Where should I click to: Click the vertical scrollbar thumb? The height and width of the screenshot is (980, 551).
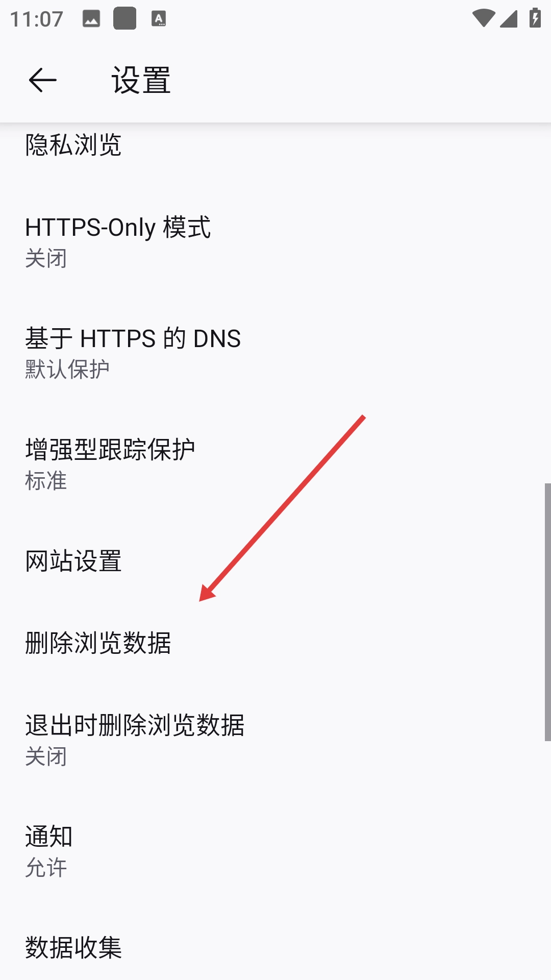[547, 612]
